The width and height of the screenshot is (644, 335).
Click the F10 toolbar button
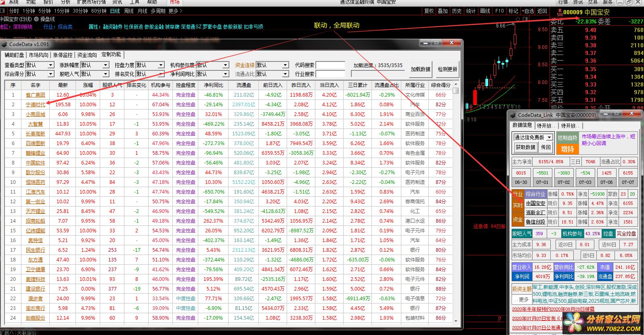(499, 11)
